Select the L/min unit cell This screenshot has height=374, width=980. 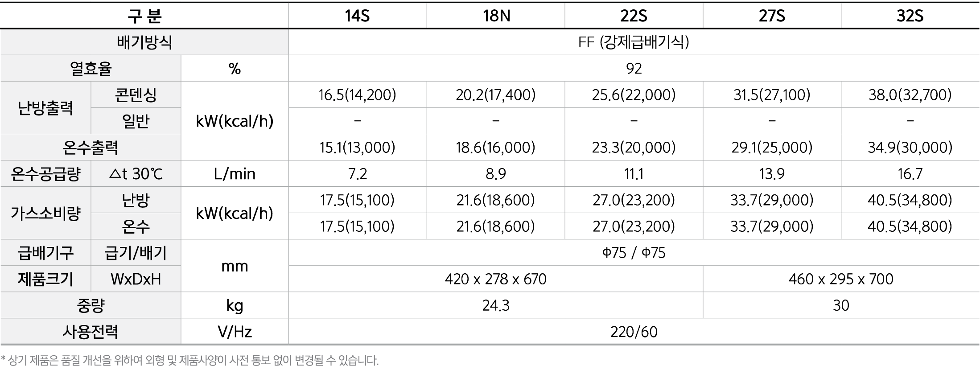pos(235,174)
